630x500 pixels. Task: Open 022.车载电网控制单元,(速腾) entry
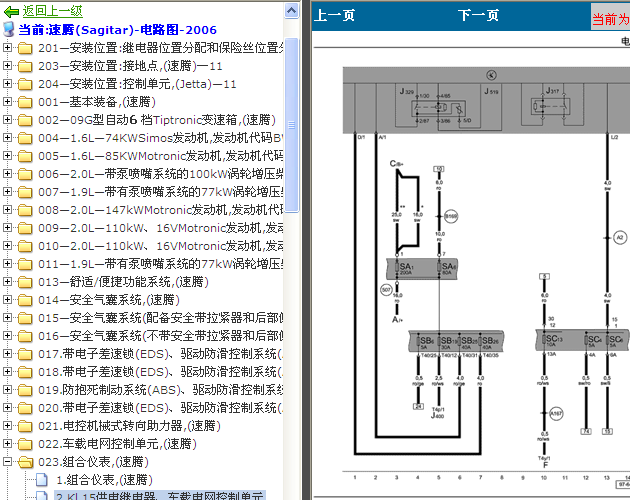117,444
